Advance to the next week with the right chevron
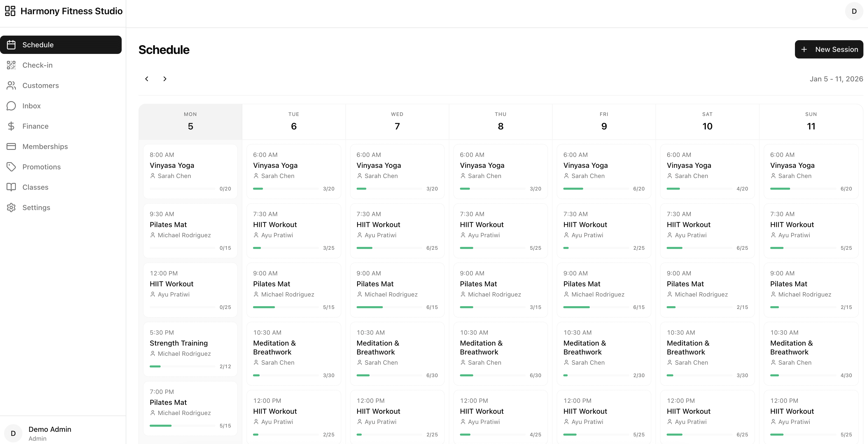The height and width of the screenshot is (444, 868). (x=165, y=79)
